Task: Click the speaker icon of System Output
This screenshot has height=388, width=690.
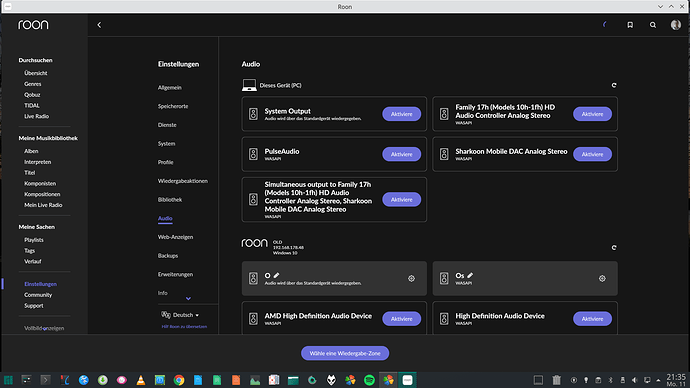Action: 253,114
